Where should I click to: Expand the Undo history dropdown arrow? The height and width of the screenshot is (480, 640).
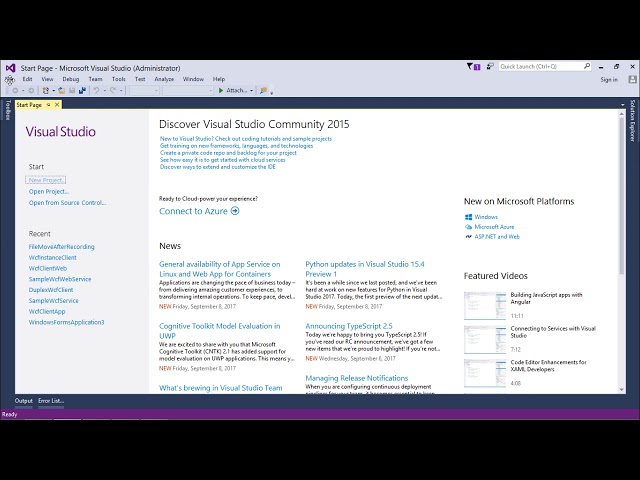[104, 91]
